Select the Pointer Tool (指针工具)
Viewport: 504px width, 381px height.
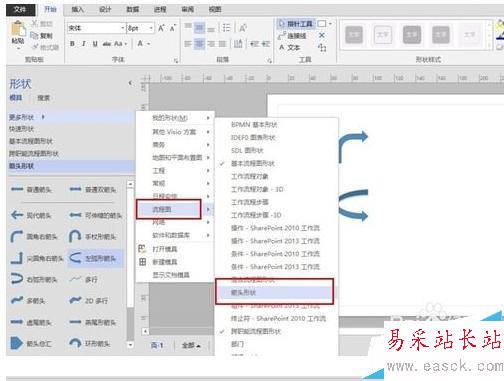point(296,24)
